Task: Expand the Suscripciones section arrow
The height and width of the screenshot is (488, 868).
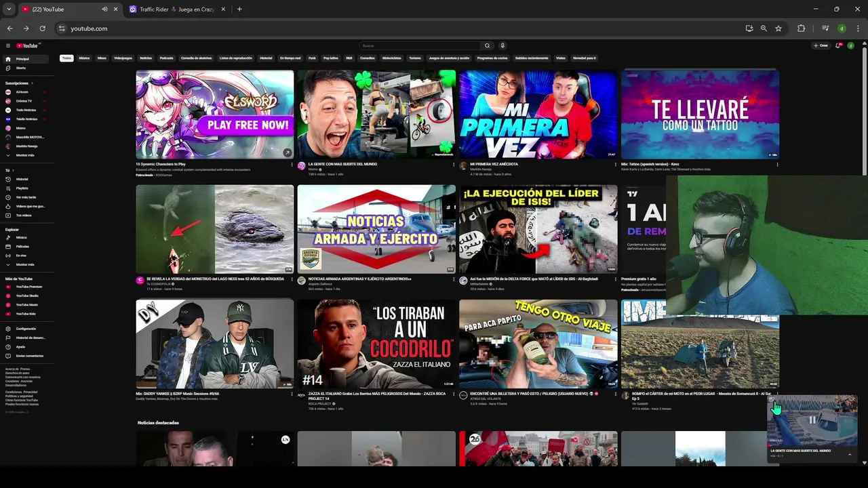Action: pyautogui.click(x=32, y=83)
